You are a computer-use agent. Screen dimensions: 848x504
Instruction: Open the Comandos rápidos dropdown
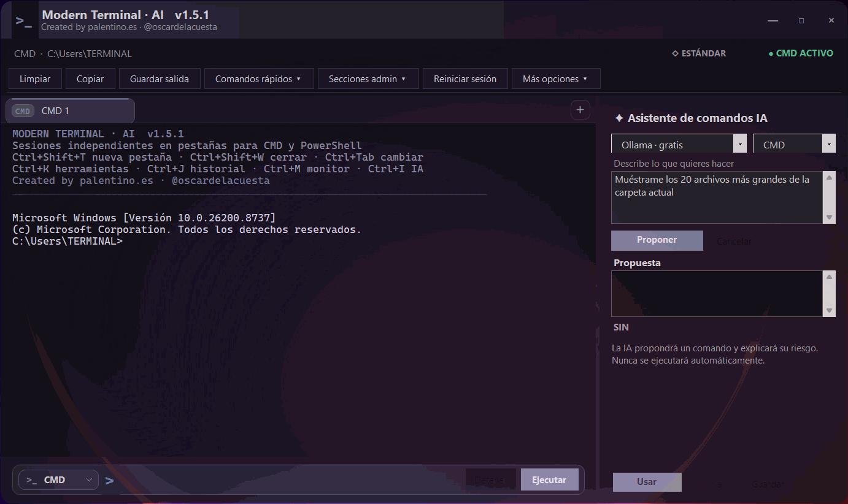[x=258, y=78]
